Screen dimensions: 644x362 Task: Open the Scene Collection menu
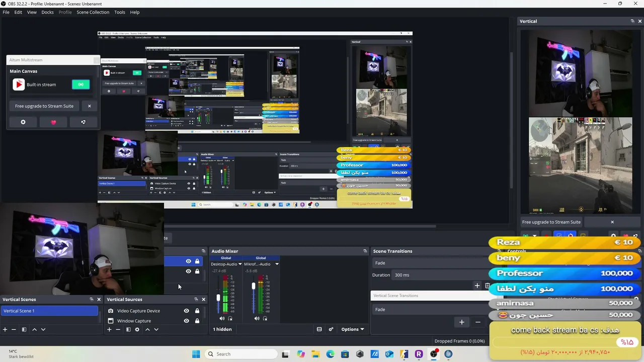93,12
